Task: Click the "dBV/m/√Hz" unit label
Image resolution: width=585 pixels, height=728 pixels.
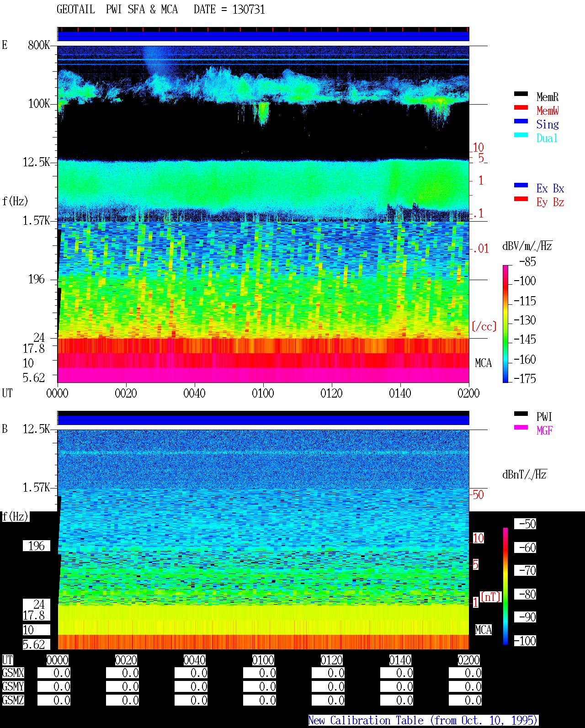Action: [527, 246]
